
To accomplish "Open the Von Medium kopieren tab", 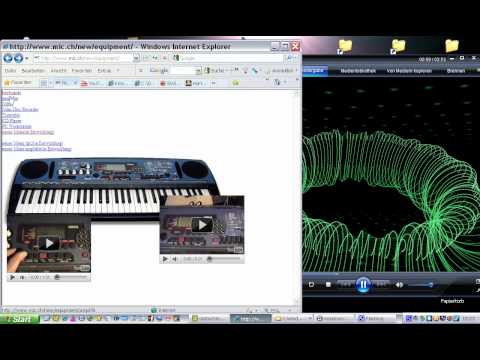I will [409, 71].
